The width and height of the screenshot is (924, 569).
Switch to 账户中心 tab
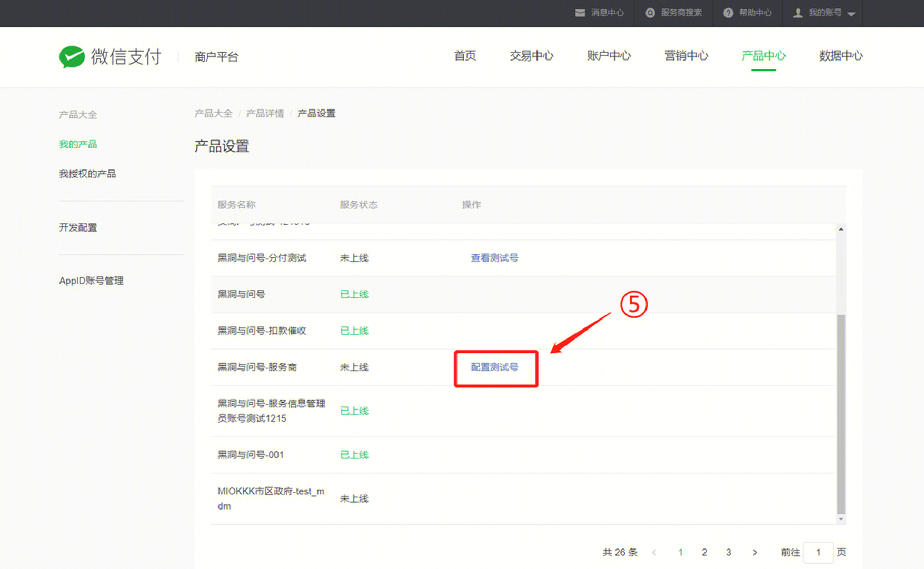tap(609, 56)
